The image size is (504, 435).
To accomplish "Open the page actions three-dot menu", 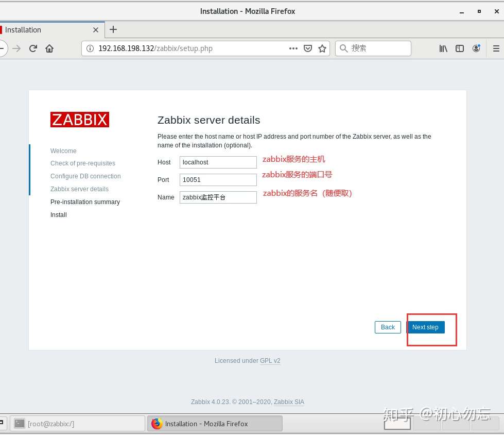I will click(x=293, y=48).
